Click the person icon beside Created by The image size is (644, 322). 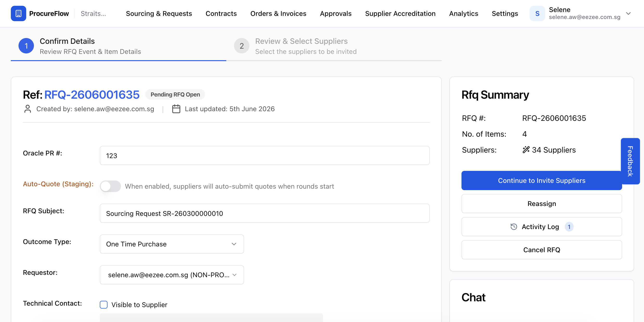27,109
